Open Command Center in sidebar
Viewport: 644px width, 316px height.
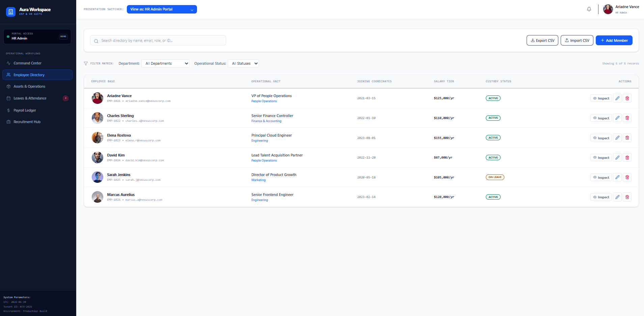(37, 63)
